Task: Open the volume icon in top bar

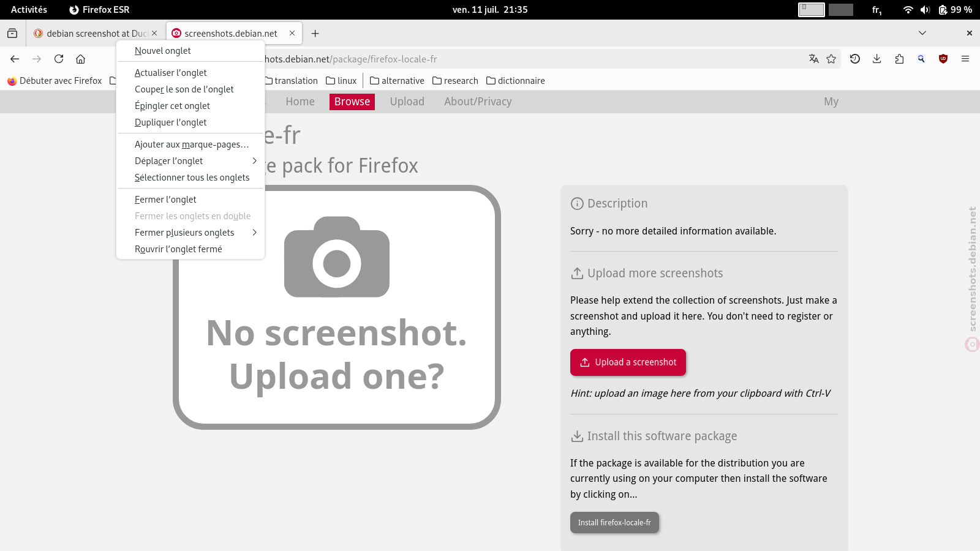Action: 925,10
